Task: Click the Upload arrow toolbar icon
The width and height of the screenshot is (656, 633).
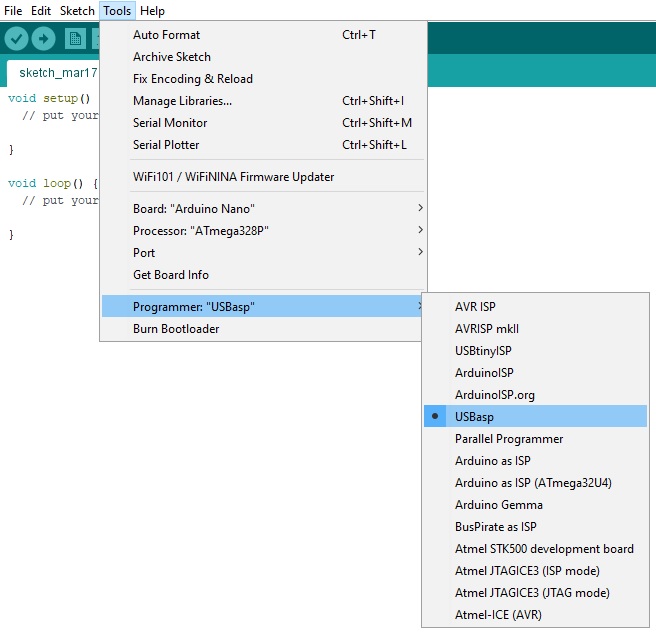Action: point(43,39)
